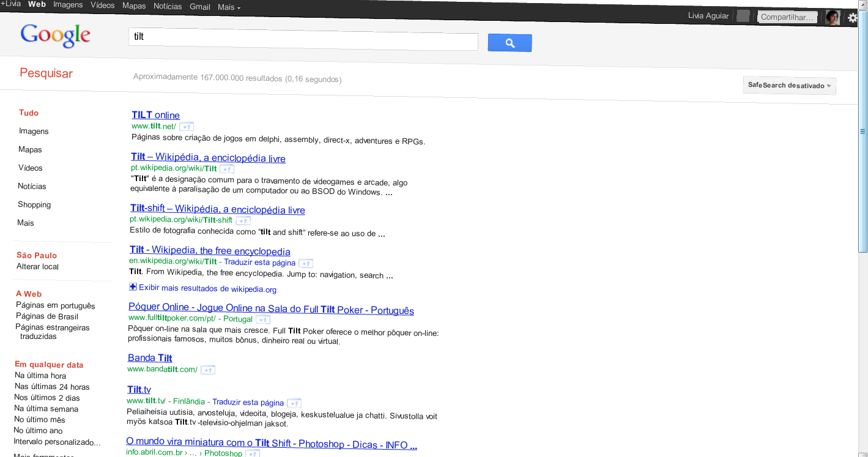
Task: Click Livia Aguiar account name
Action: coord(708,16)
